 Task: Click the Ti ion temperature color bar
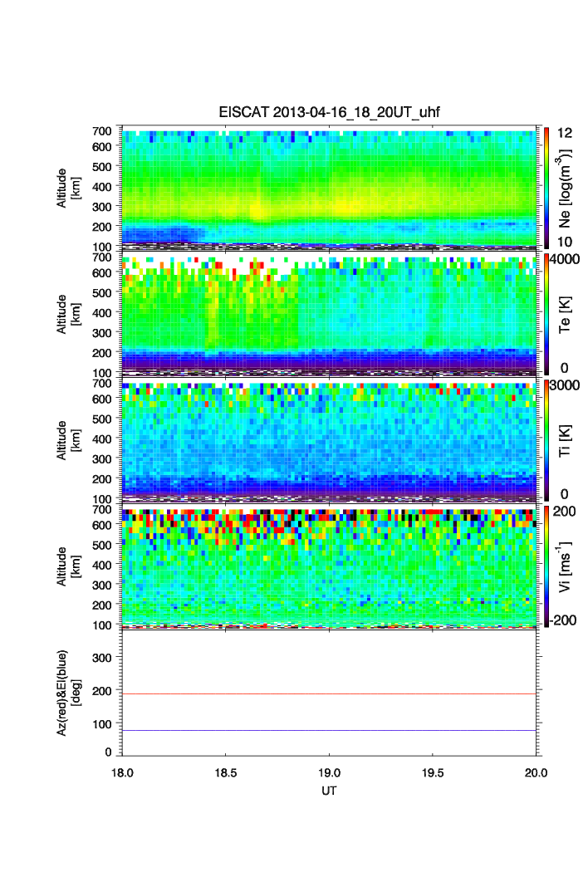546,439
